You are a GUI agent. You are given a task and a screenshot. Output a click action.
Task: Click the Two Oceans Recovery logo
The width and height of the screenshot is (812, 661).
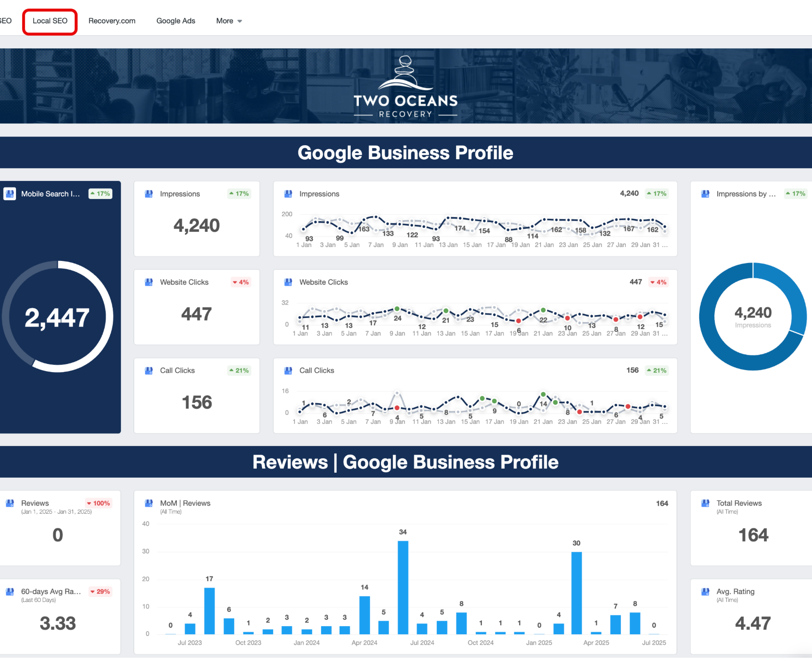pos(406,86)
